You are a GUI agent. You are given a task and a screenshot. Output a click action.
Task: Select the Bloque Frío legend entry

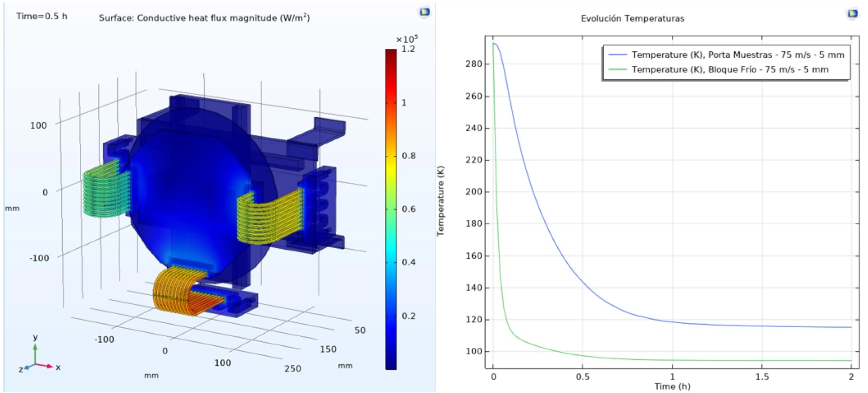pos(729,70)
